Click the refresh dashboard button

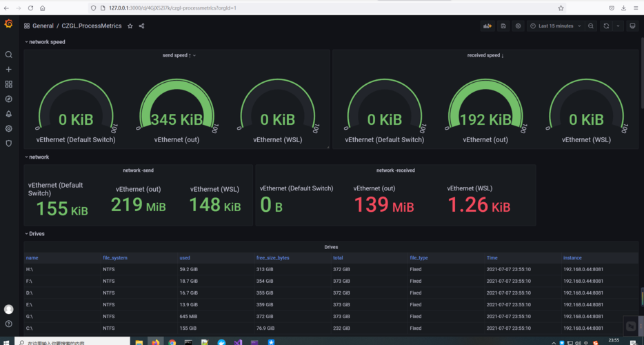[606, 26]
